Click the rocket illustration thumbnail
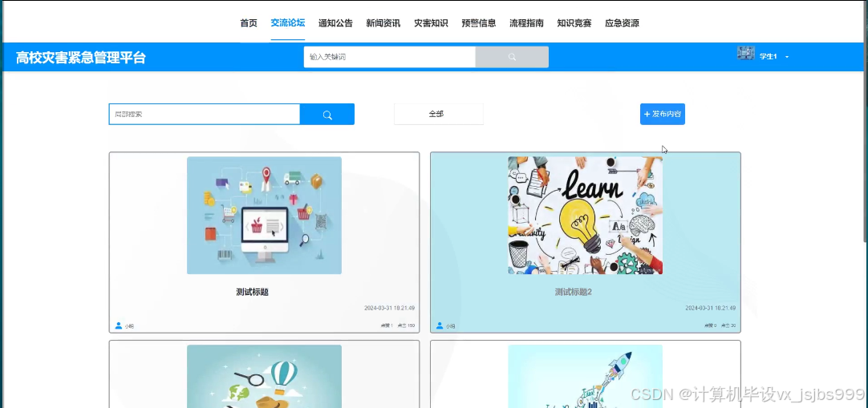This screenshot has width=868, height=408. click(x=585, y=377)
